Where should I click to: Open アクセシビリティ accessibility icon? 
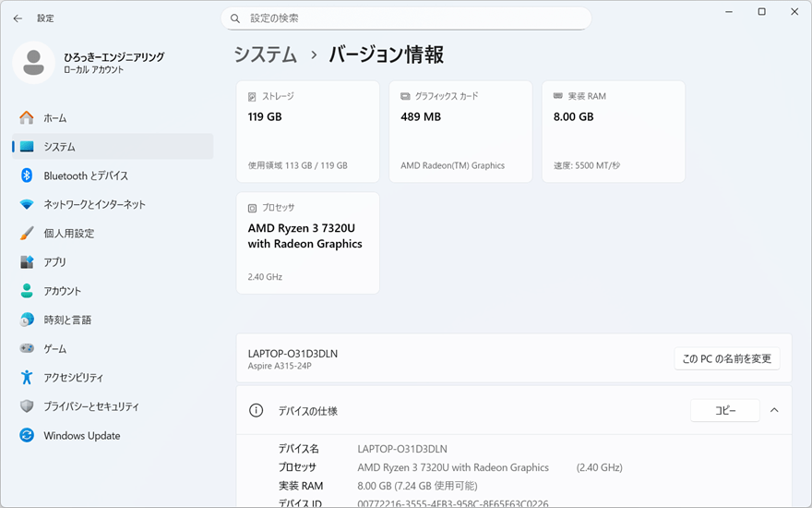point(27,378)
